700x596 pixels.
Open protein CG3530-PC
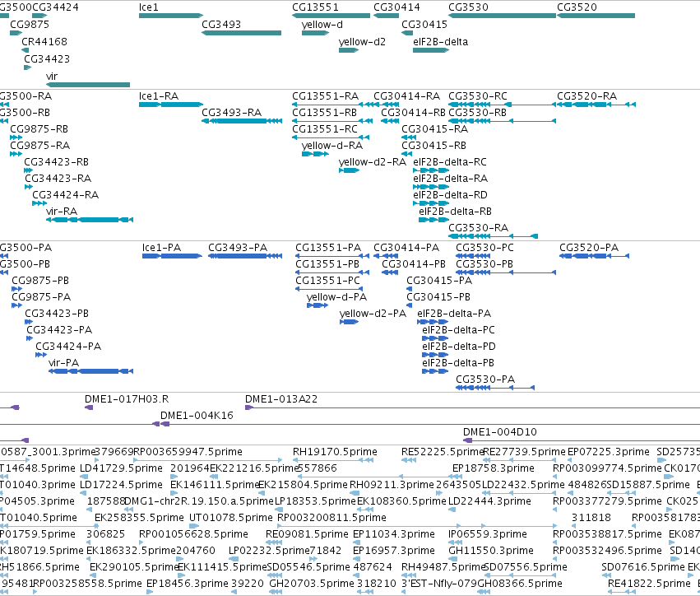pos(484,248)
